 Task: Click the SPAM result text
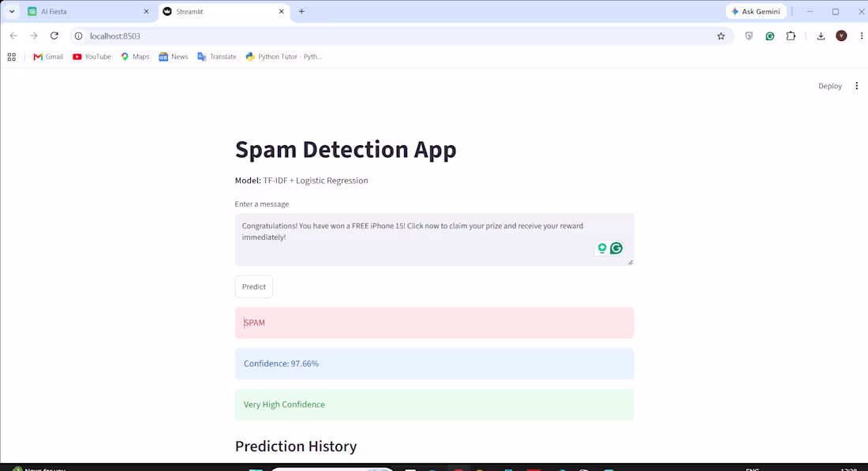[x=255, y=323]
